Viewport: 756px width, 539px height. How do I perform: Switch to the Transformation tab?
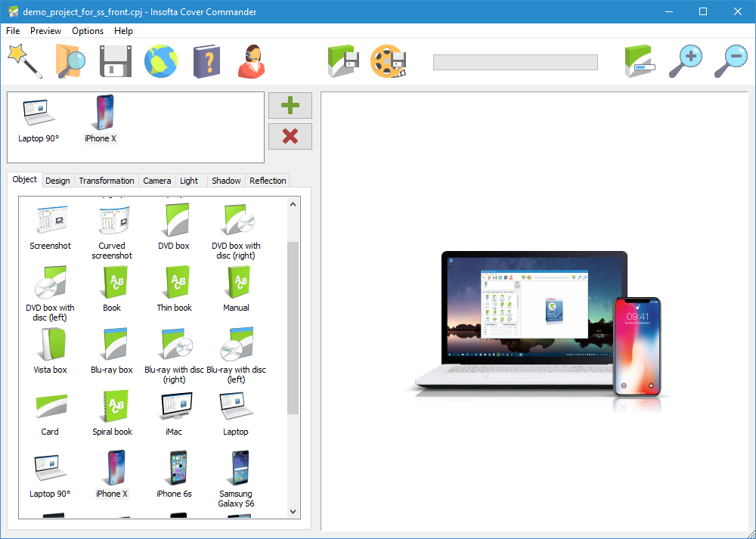point(107,181)
